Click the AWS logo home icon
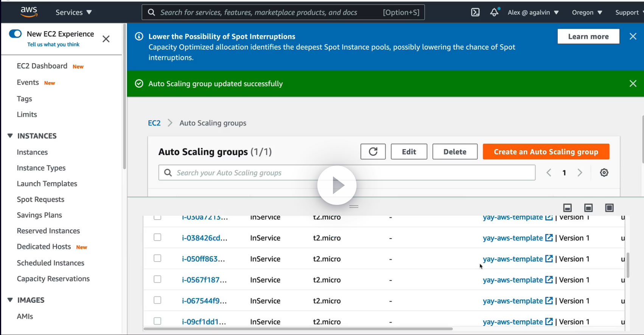 (29, 12)
